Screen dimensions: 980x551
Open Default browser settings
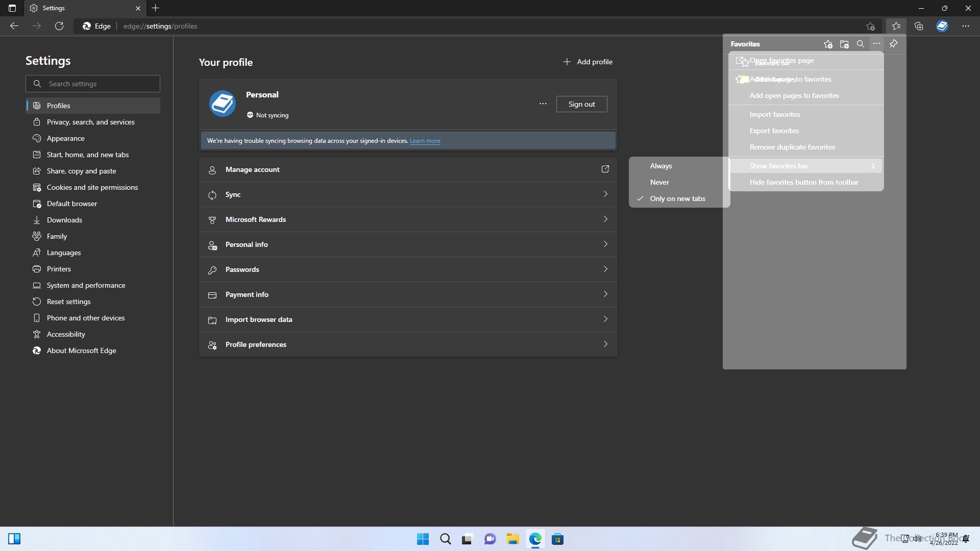point(93,204)
